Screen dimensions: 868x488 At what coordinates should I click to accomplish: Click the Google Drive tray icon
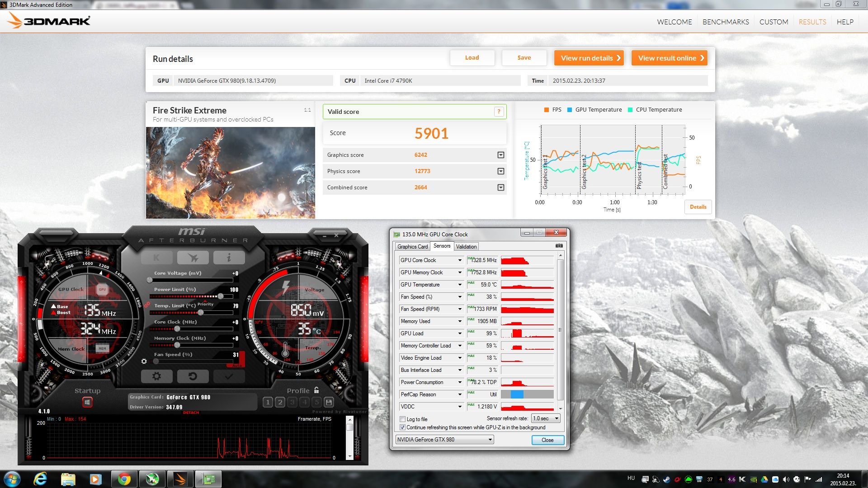pos(764,479)
